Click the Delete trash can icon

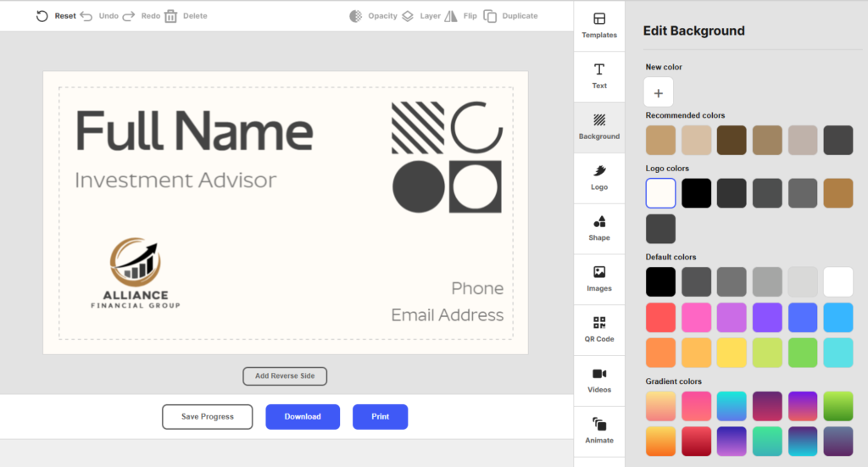(x=171, y=16)
